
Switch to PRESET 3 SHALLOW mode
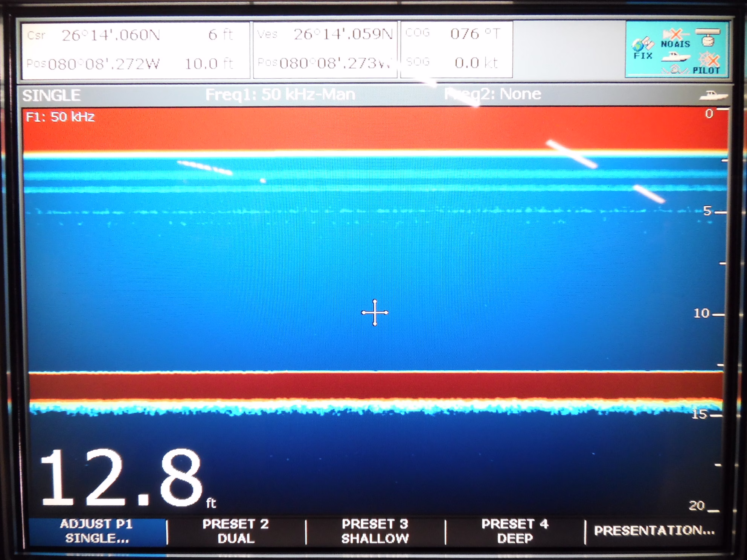click(375, 531)
